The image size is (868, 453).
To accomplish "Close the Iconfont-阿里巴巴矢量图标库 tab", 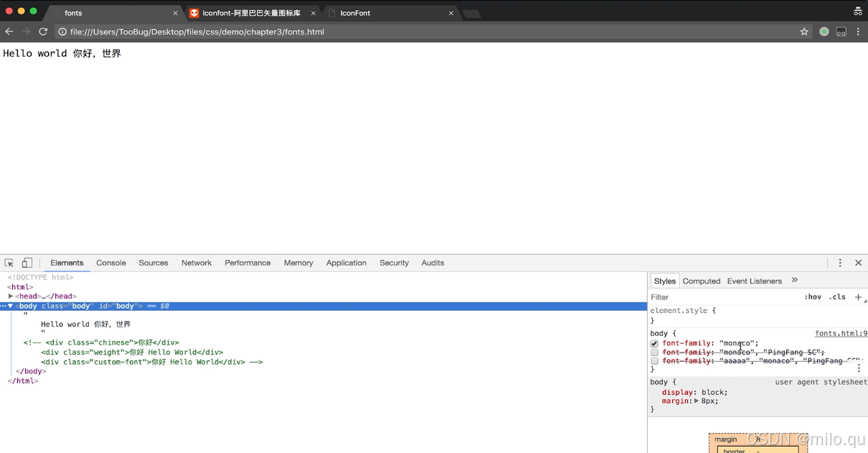I will tap(313, 13).
